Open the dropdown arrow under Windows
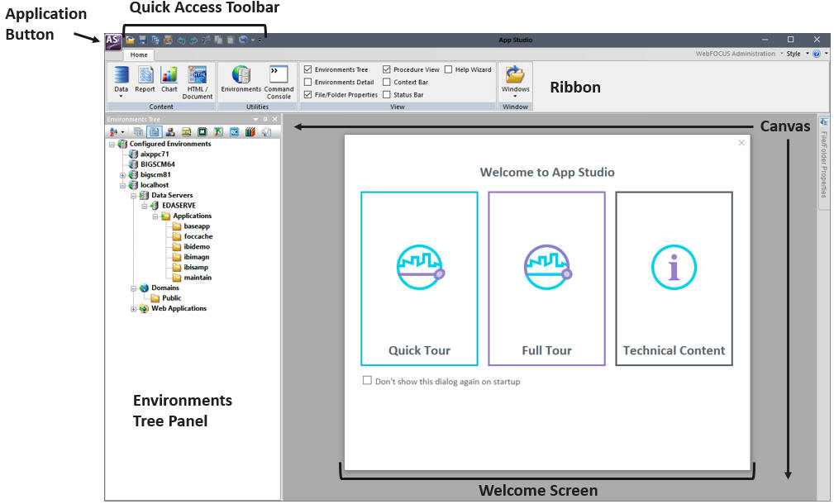834x504 pixels. (515, 96)
